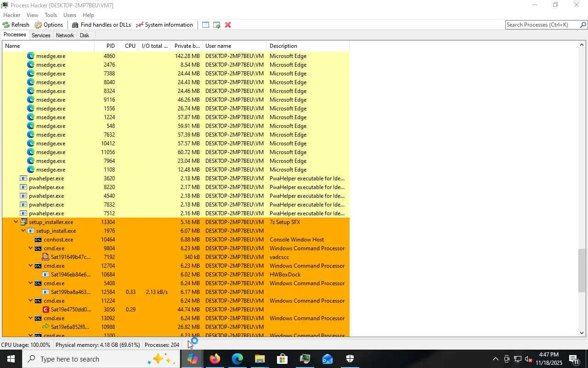Click the conhost.exe console icon
The image size is (588, 368).
(x=38, y=240)
